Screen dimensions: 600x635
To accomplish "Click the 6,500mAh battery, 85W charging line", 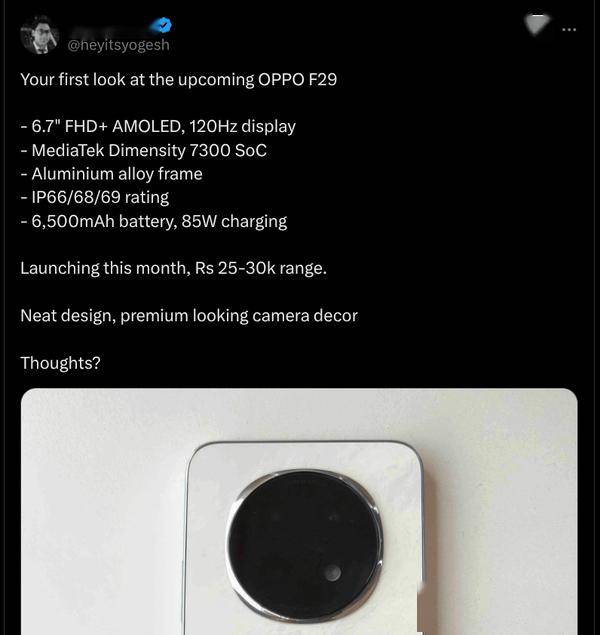I will pyautogui.click(x=154, y=221).
